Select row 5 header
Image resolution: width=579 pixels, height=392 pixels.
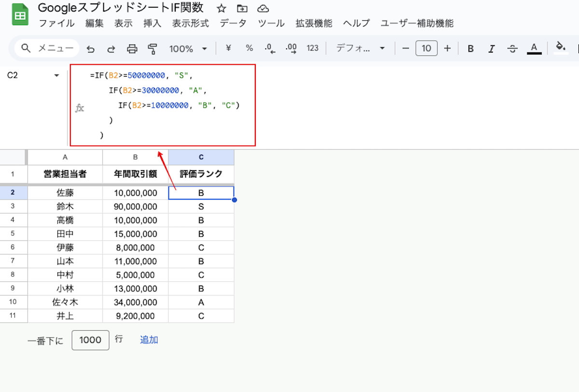13,234
